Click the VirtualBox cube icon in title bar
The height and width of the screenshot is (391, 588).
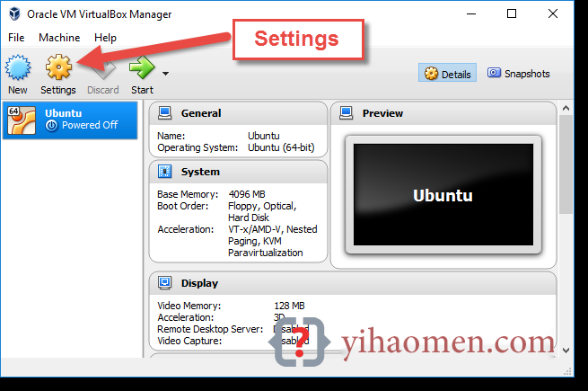pyautogui.click(x=14, y=13)
